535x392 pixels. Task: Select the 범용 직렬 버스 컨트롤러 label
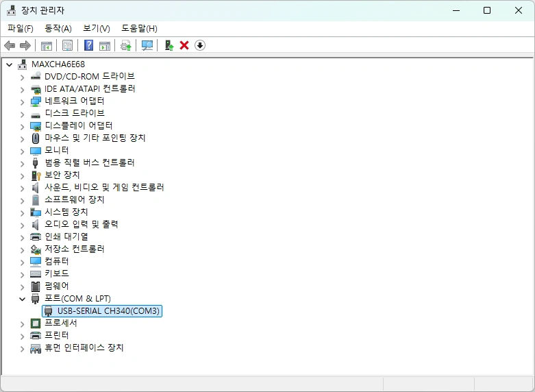pos(90,163)
